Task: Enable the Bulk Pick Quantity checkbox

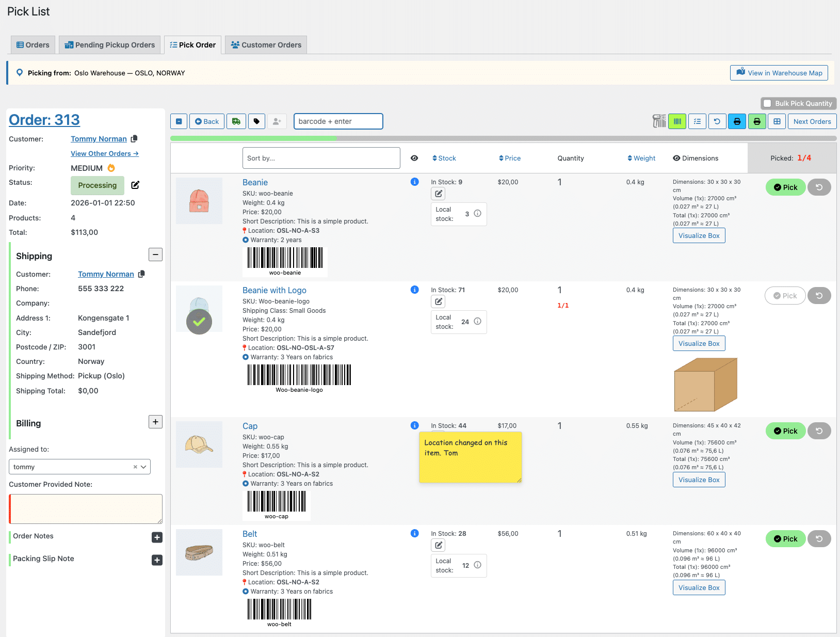Action: point(767,103)
